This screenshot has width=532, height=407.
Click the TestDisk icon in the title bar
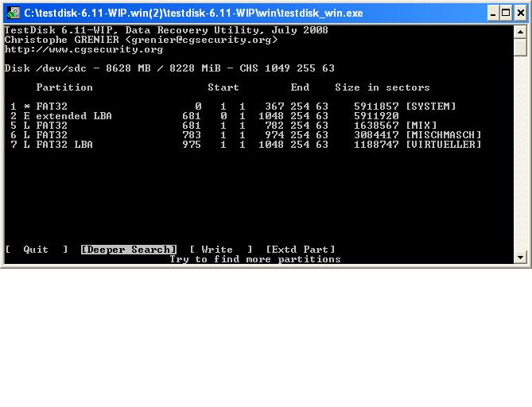click(x=14, y=14)
